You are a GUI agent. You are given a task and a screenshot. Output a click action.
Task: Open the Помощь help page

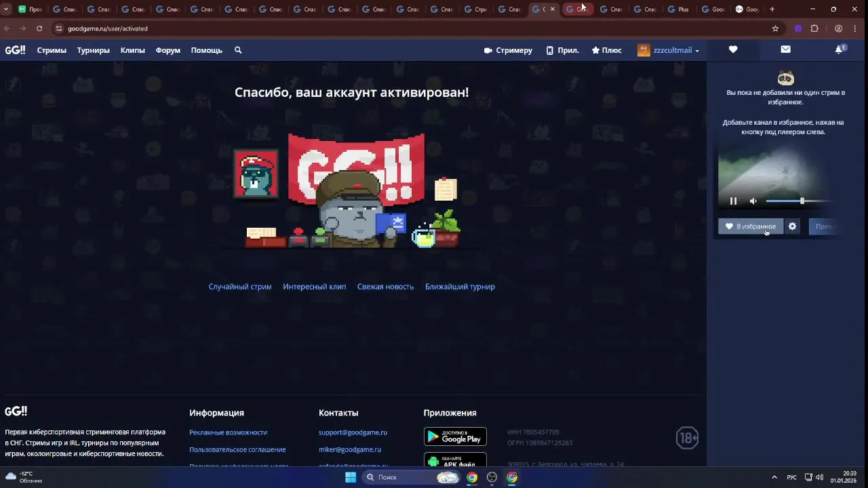click(206, 50)
